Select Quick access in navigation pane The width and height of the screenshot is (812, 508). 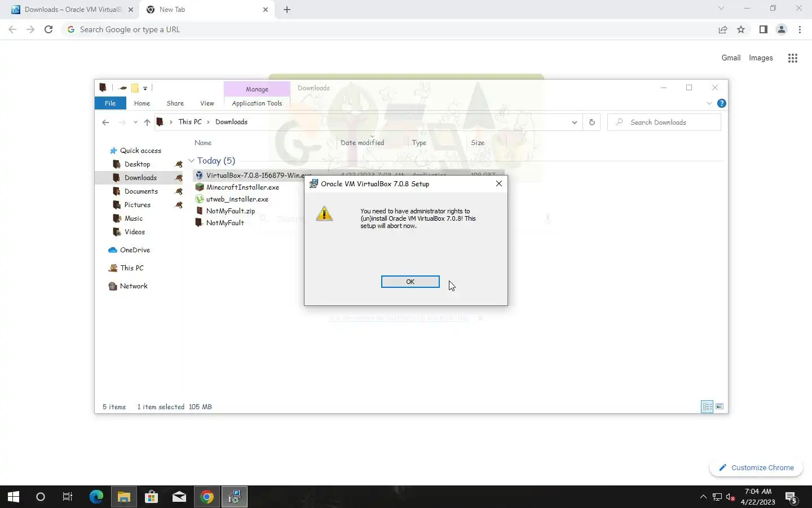pyautogui.click(x=140, y=151)
